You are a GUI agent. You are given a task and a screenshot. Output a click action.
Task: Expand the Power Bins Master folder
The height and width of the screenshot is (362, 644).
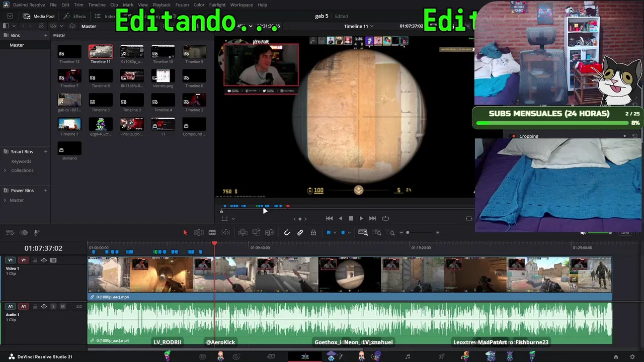point(5,200)
